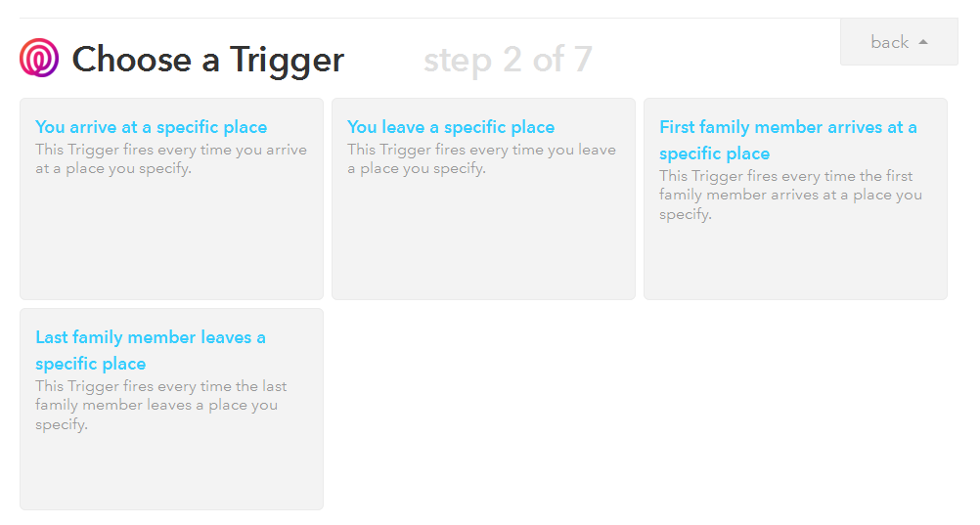
Task: Click blank area inside the "You leave" card
Action: point(483,244)
